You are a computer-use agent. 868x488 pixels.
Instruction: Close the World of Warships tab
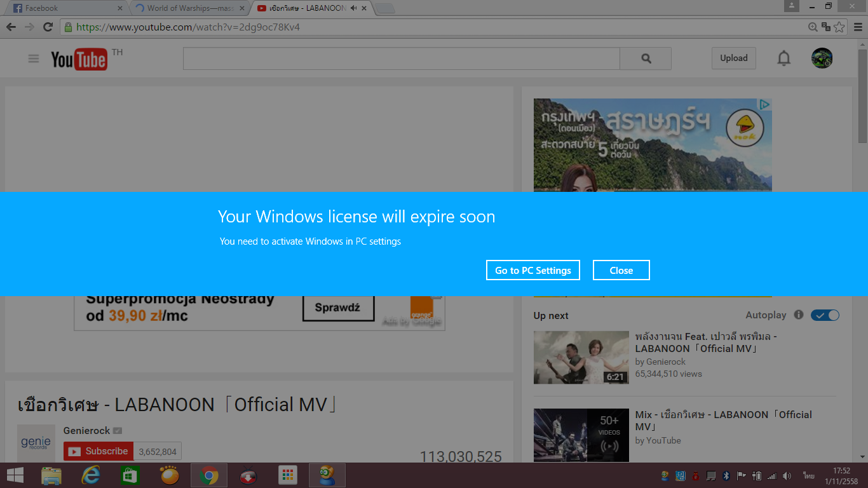[x=242, y=8]
